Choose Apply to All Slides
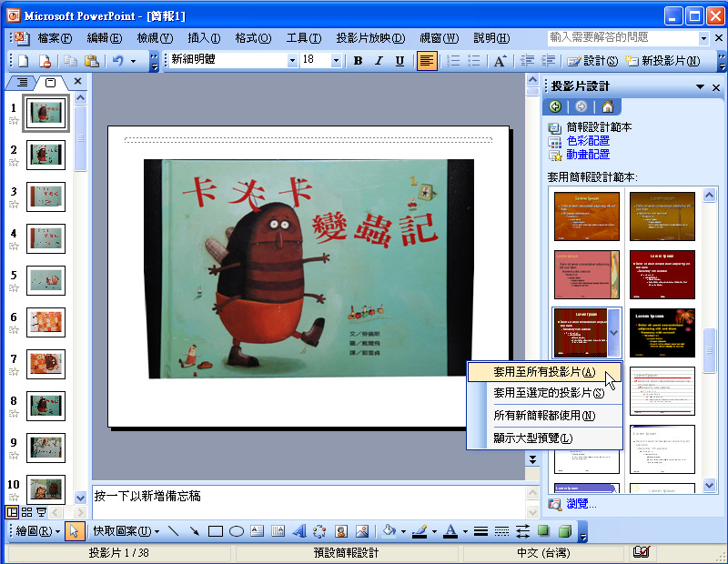728x564 pixels. tap(544, 372)
